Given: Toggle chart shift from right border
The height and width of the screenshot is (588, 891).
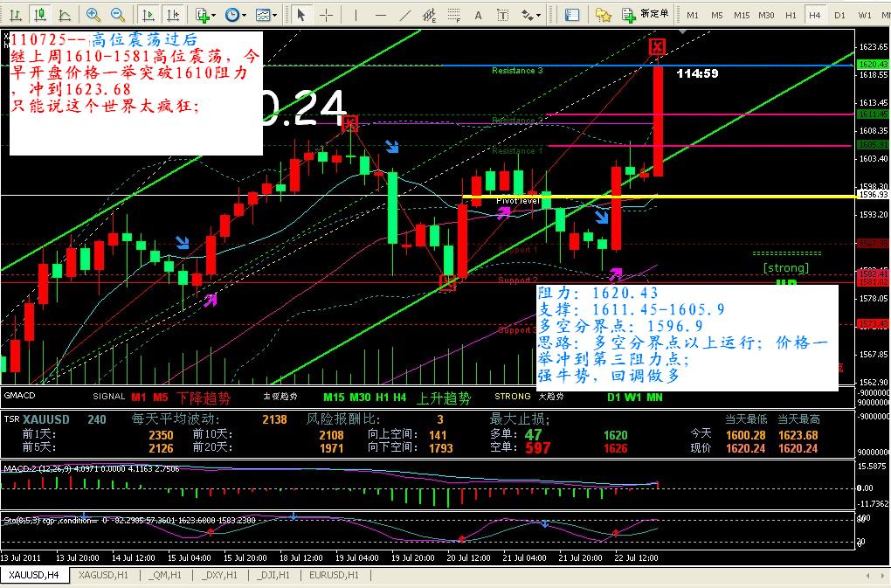Looking at the screenshot, I should (172, 15).
